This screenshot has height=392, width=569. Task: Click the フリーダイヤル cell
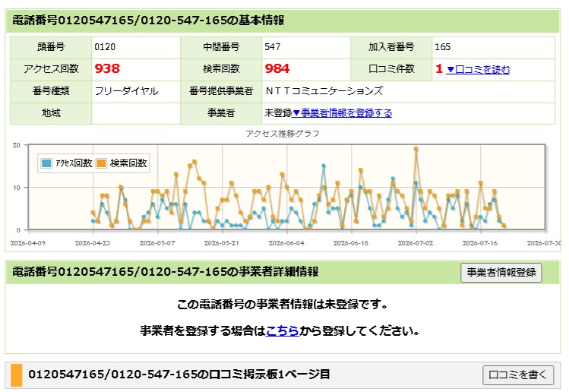coord(136,91)
